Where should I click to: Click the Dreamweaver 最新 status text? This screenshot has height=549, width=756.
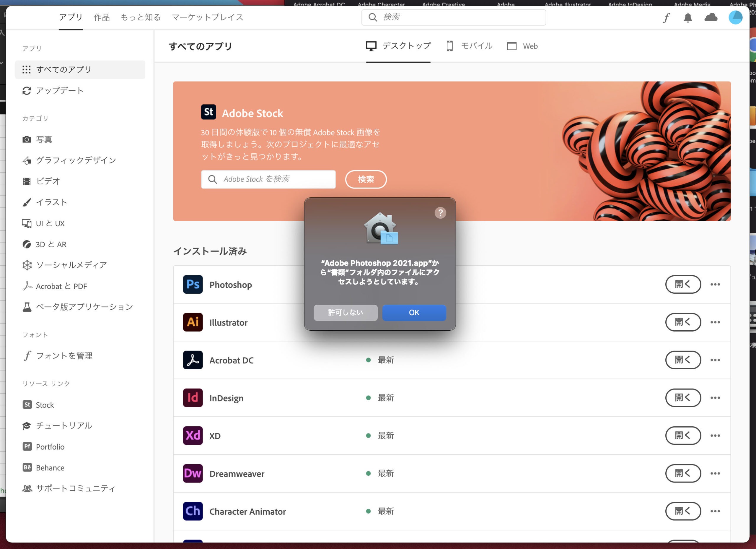point(386,473)
